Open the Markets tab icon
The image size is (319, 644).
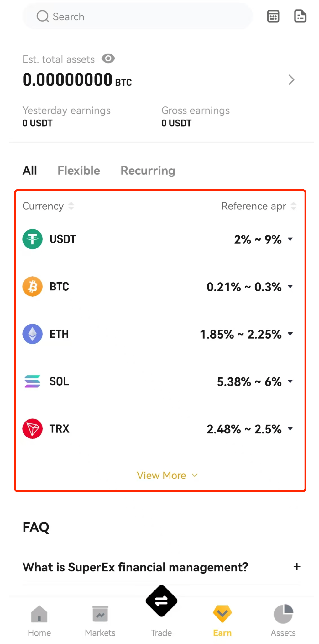coord(100,614)
